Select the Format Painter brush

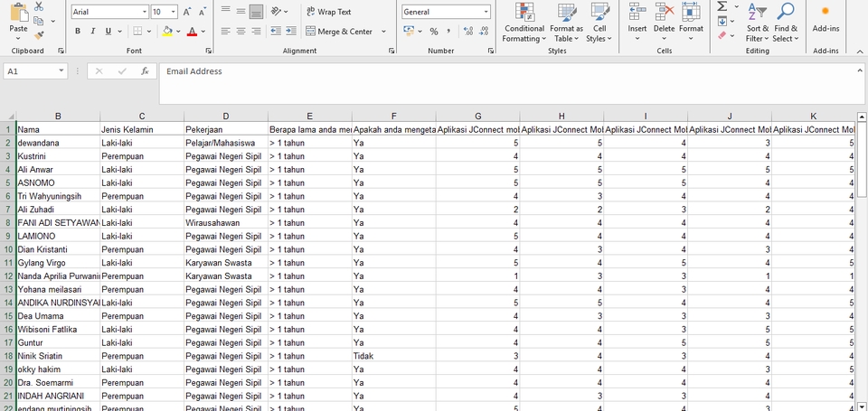point(39,35)
